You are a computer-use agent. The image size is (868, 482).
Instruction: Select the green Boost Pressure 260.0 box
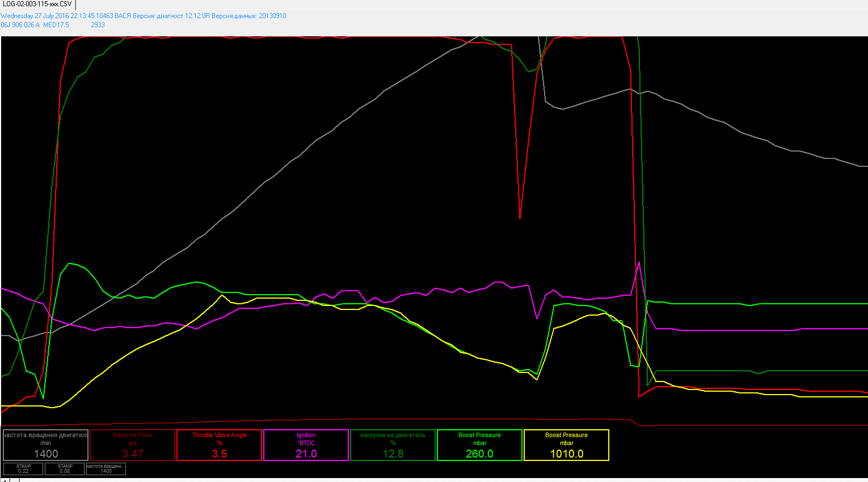(479, 445)
